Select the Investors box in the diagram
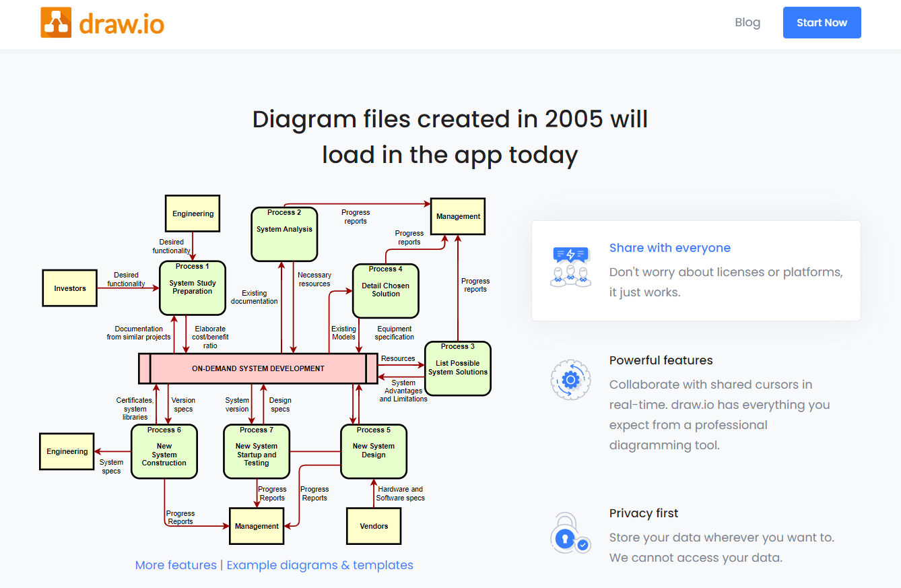This screenshot has width=901, height=588. tap(69, 288)
